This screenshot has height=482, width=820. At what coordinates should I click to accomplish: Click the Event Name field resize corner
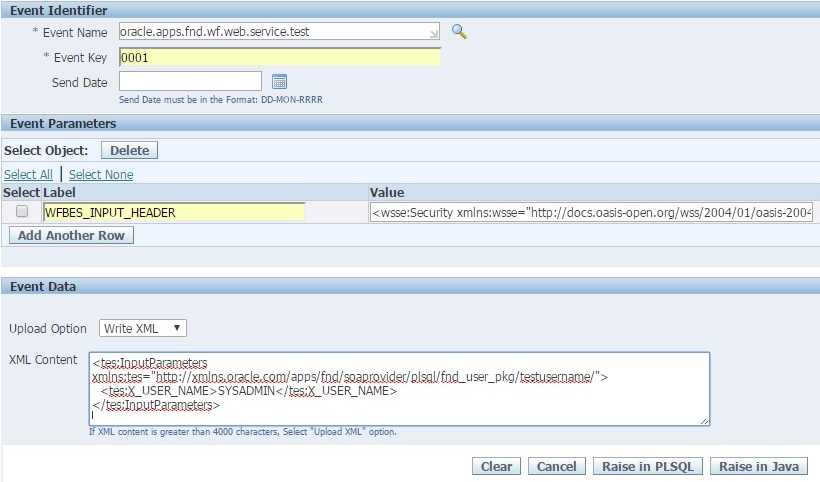pyautogui.click(x=435, y=36)
